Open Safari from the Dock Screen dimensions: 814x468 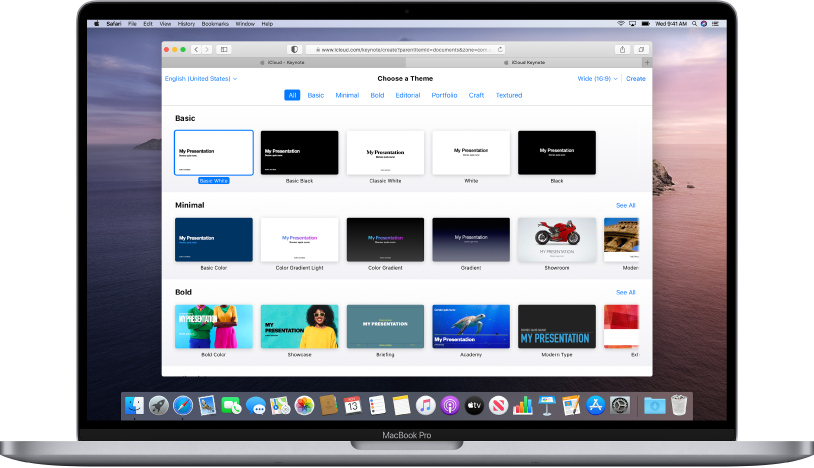click(183, 405)
